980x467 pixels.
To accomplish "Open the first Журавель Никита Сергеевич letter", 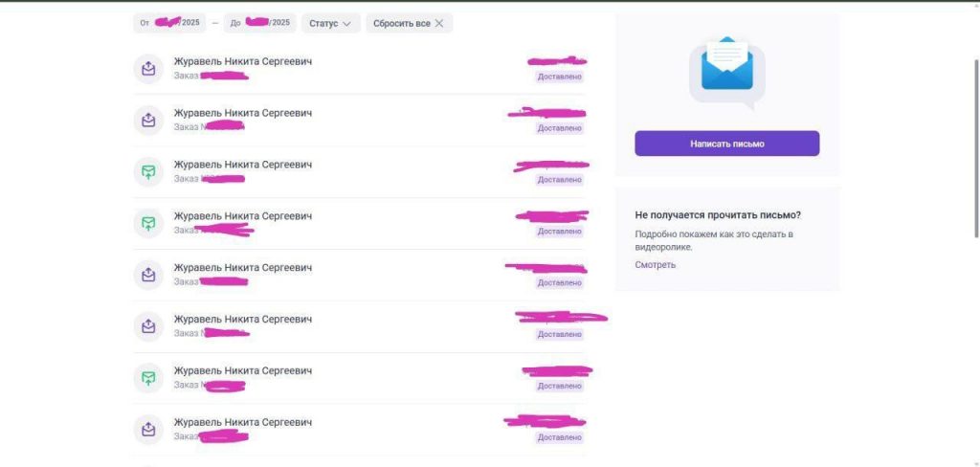I will tap(360, 68).
